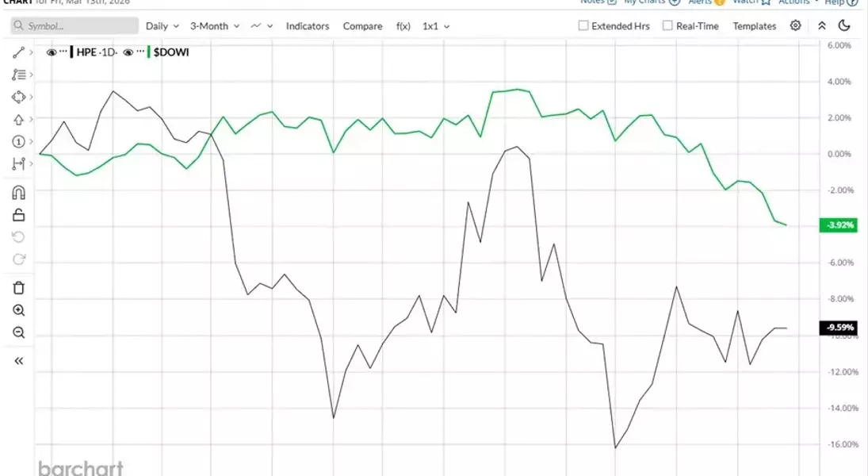Zoom in using the magnifier plus icon
This screenshot has height=476, width=868.
point(19,310)
